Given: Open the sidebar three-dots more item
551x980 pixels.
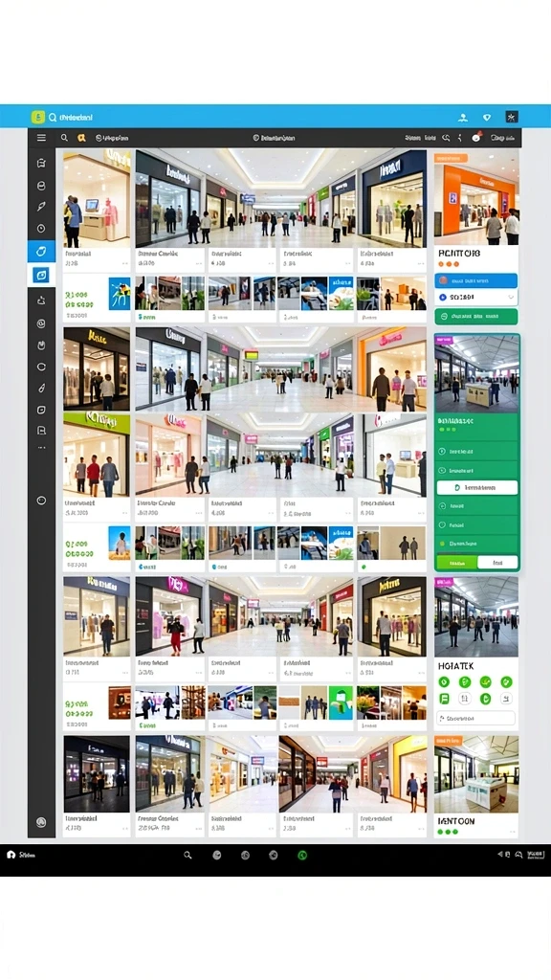Looking at the screenshot, I should pos(41,448).
